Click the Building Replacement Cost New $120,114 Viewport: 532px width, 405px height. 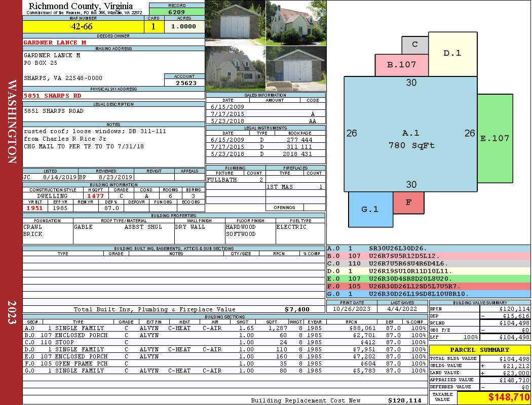[405, 400]
